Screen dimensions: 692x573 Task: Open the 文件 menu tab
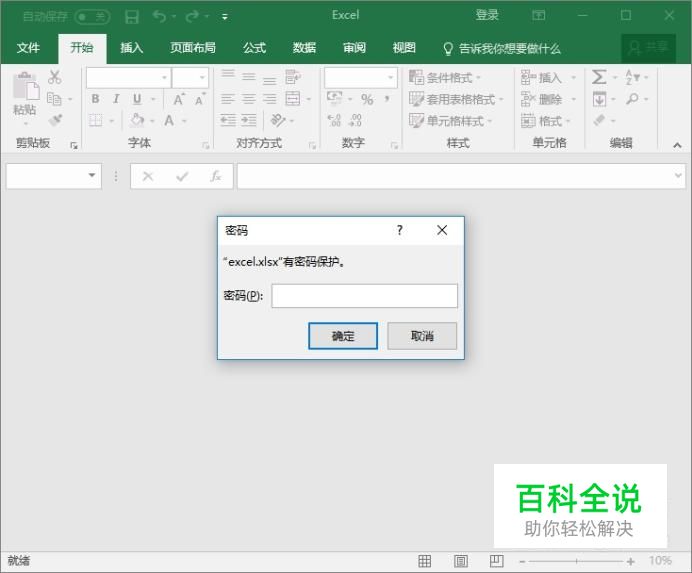[28, 48]
